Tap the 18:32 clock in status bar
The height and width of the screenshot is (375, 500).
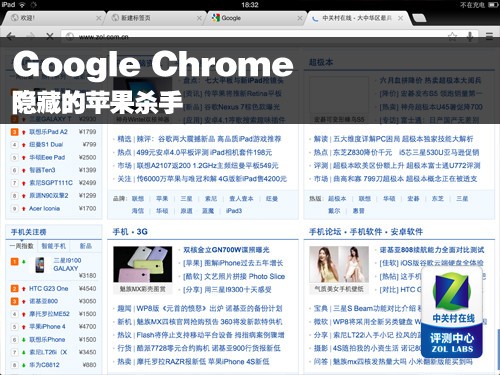pos(250,5)
